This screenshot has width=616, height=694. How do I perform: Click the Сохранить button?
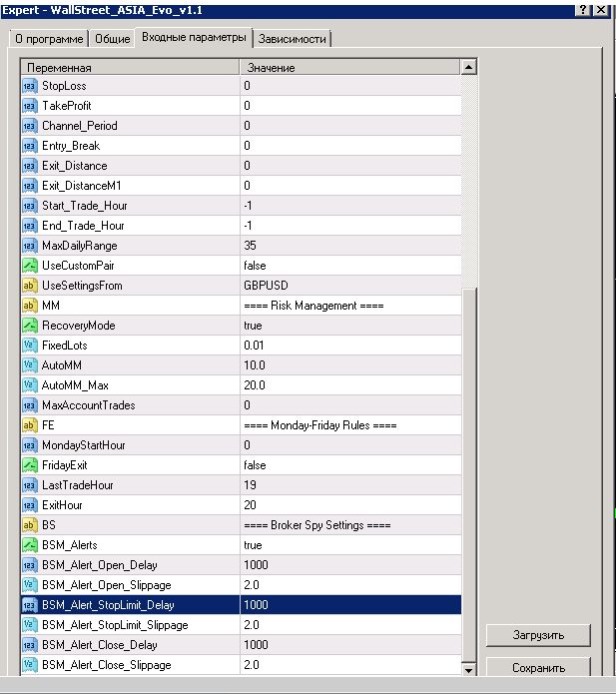538,667
